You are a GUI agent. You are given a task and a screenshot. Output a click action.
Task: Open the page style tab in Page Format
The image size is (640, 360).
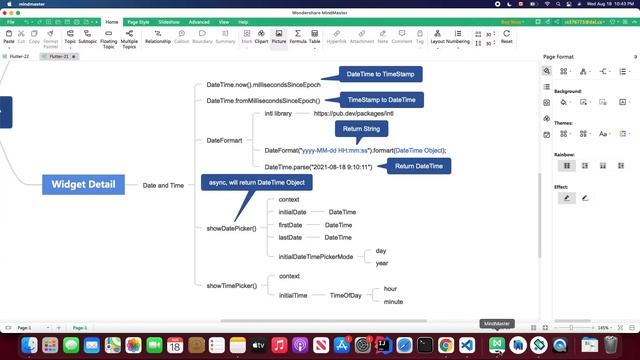coord(547,71)
